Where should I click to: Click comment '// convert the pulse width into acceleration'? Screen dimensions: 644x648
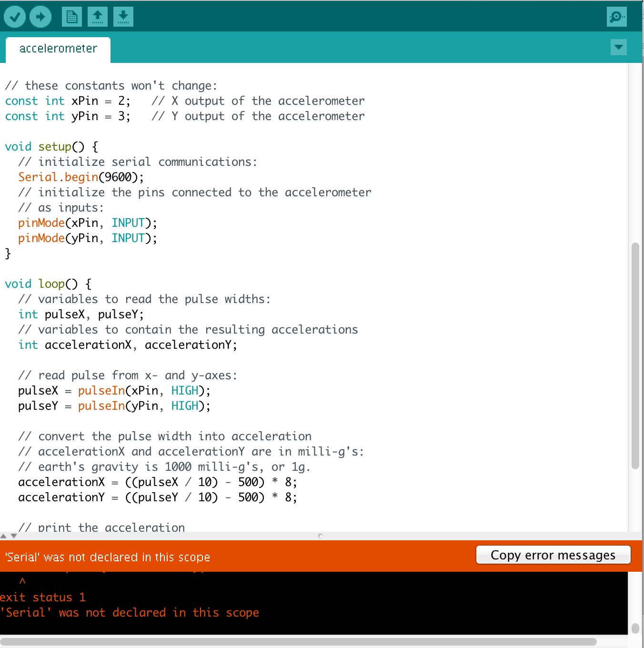pyautogui.click(x=165, y=436)
